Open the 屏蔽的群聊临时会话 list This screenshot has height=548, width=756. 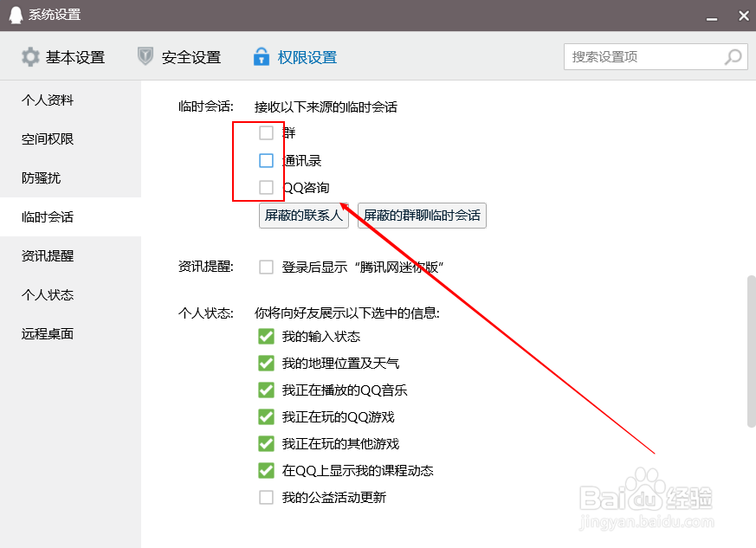[421, 216]
